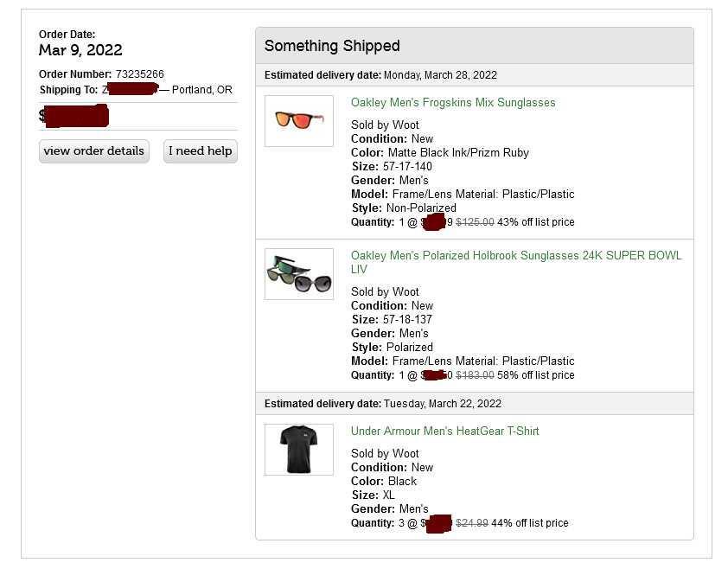
Task: Click the Monday, March 28 delivery date
Action: 440,75
